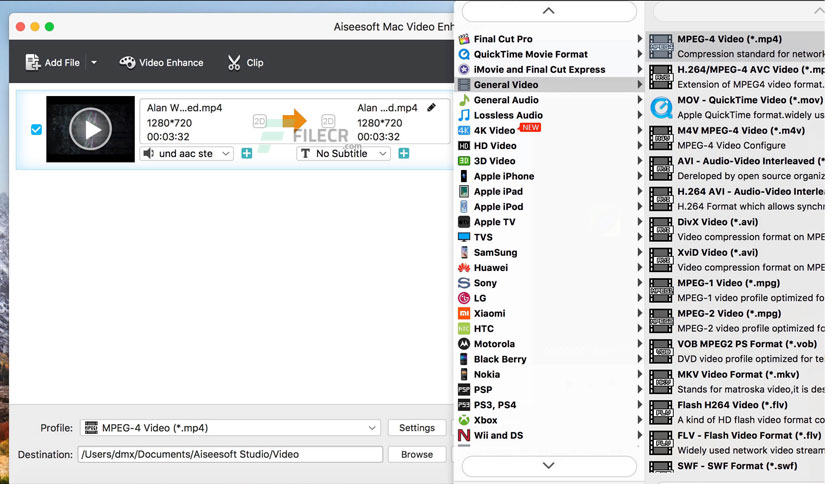Open the Clip scissors tool
836x484 pixels.
point(245,62)
